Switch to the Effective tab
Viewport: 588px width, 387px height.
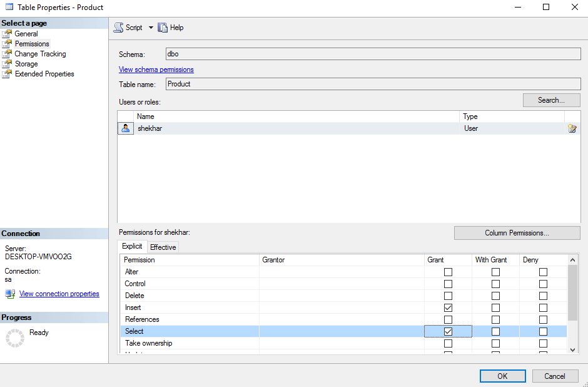(x=163, y=247)
